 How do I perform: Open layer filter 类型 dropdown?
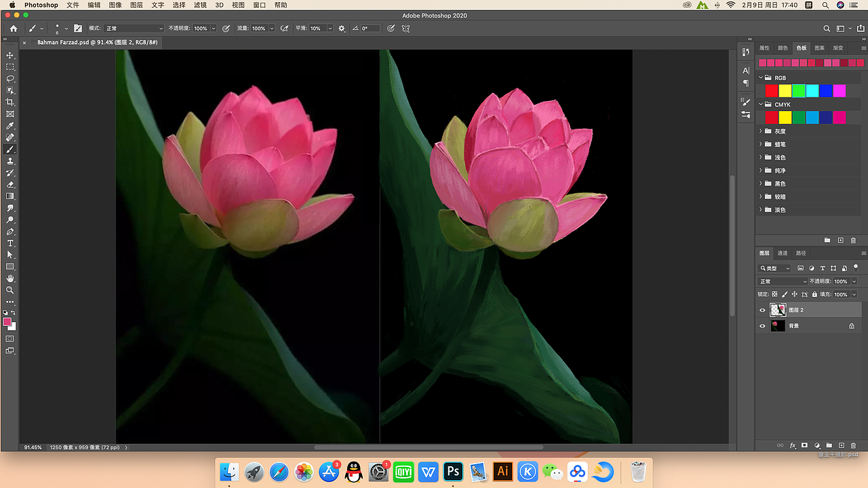pos(774,268)
